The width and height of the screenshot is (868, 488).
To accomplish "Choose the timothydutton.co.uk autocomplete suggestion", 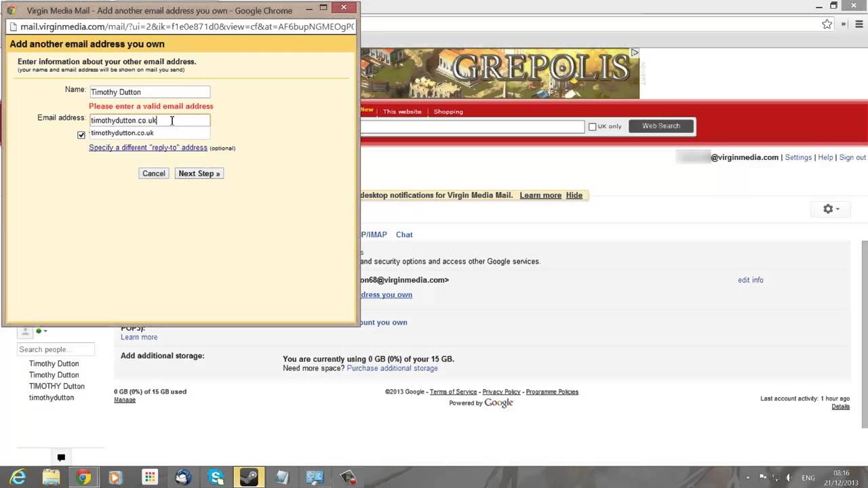I will [x=150, y=133].
